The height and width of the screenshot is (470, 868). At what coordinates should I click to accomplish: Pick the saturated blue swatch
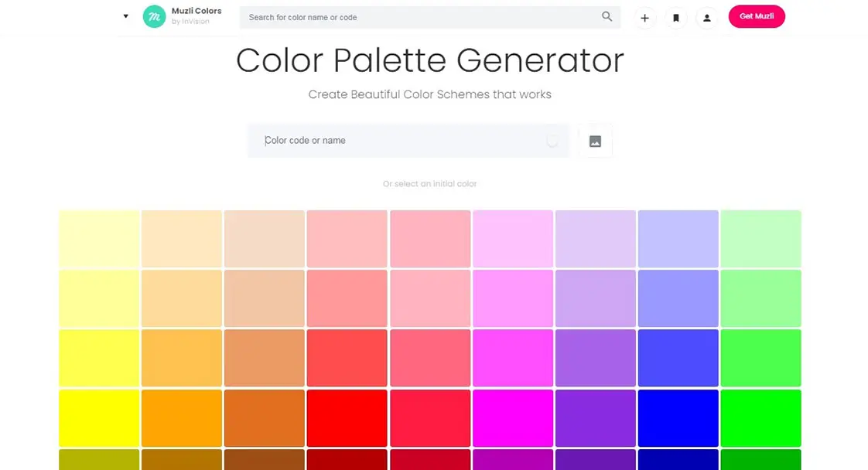click(x=678, y=418)
